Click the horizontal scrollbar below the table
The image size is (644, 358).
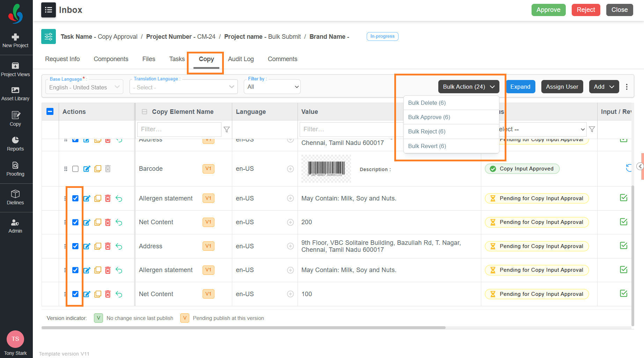(243, 328)
